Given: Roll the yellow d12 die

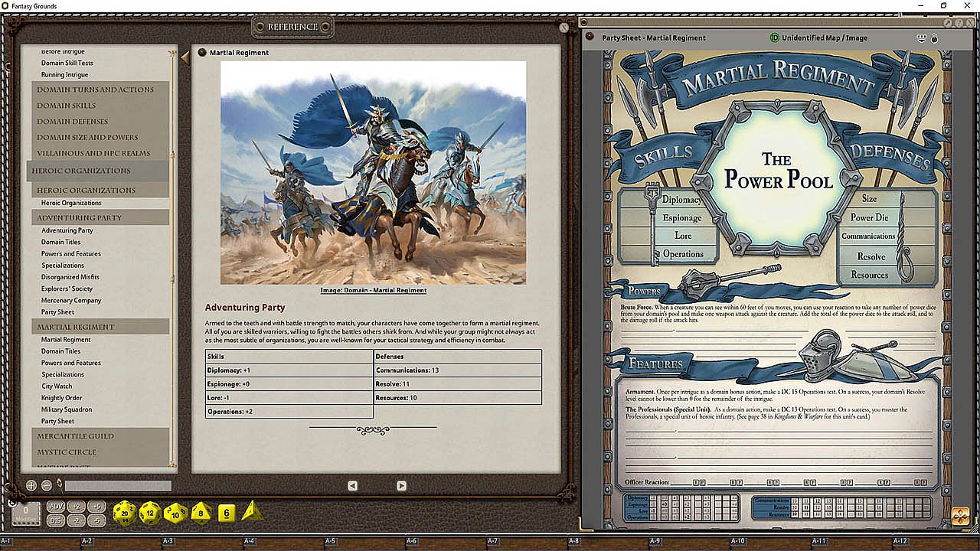Looking at the screenshot, I should (150, 513).
